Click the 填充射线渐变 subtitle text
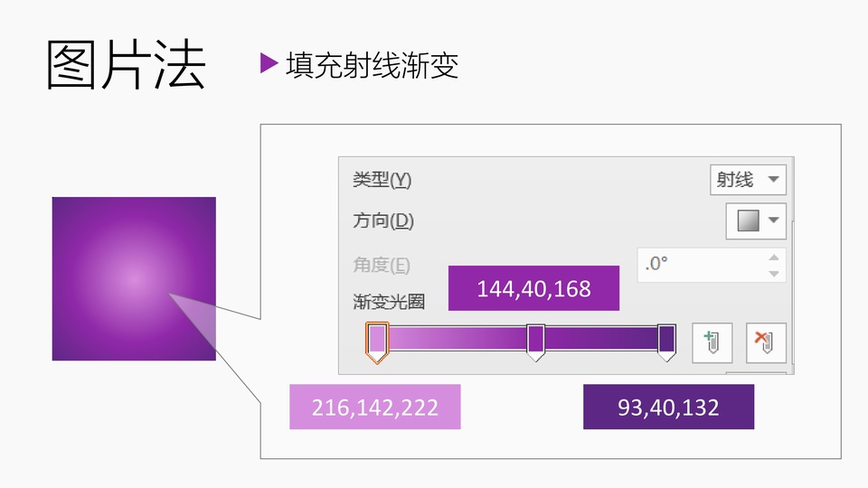The width and height of the screenshot is (868, 488). [372, 65]
